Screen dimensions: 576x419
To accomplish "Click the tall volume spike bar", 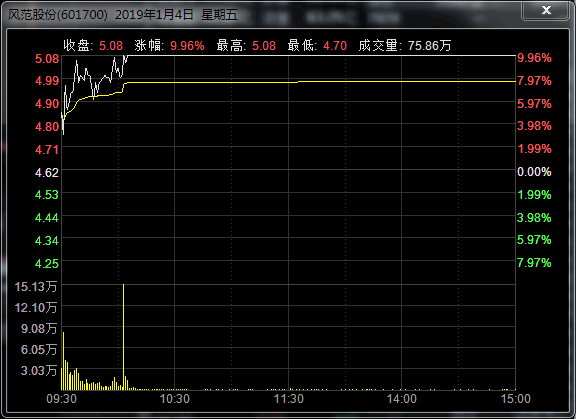I will click(x=123, y=336).
